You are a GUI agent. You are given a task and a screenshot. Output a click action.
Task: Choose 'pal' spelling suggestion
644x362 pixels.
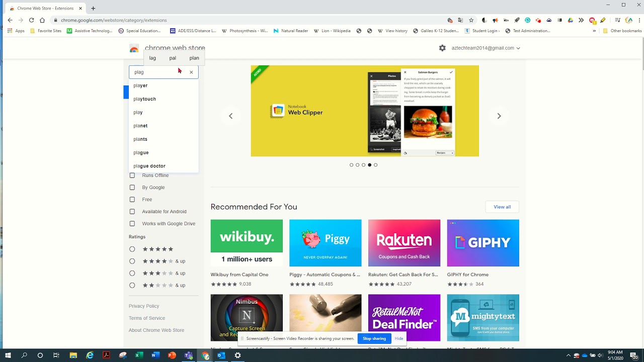[173, 58]
